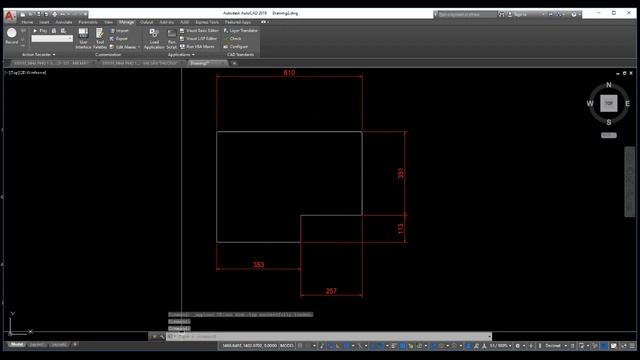This screenshot has height=360, width=640.
Task: Click the Export customization icon
Action: pos(119,38)
